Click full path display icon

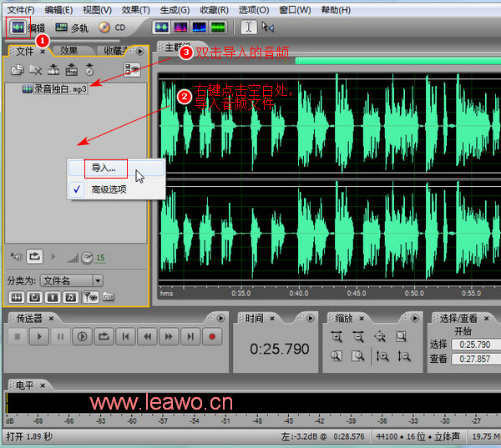[109, 297]
